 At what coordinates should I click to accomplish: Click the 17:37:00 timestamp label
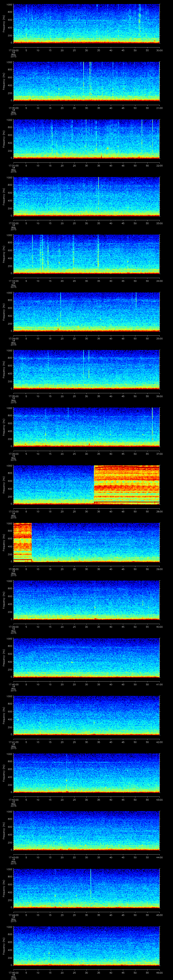13,511
